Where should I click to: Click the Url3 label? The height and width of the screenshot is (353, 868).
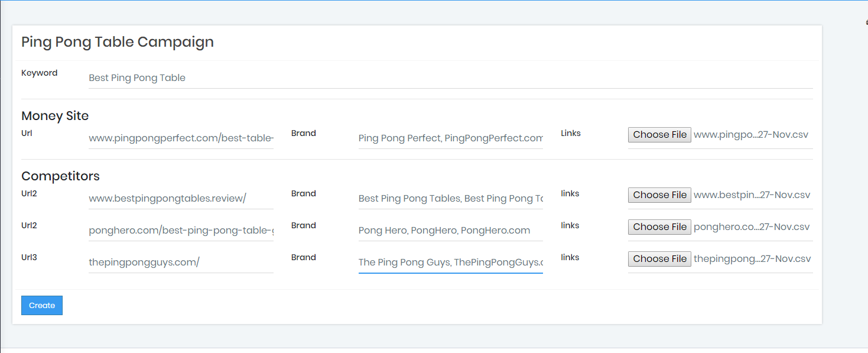[x=30, y=258]
